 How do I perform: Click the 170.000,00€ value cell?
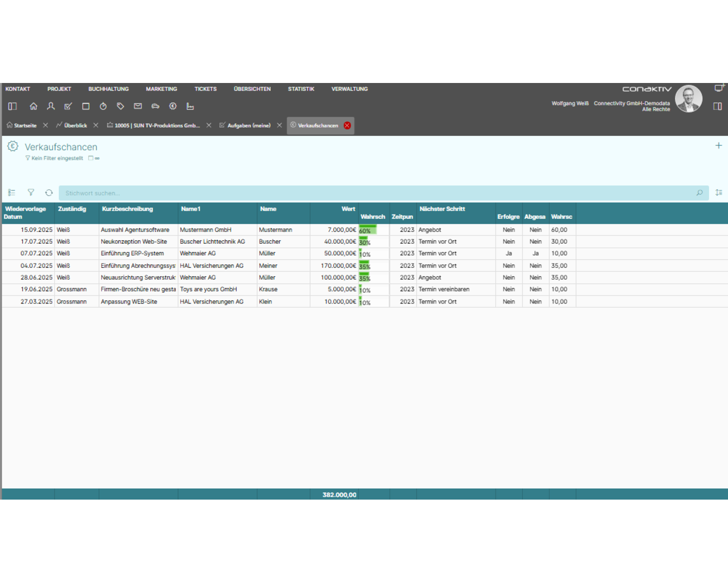pos(334,265)
